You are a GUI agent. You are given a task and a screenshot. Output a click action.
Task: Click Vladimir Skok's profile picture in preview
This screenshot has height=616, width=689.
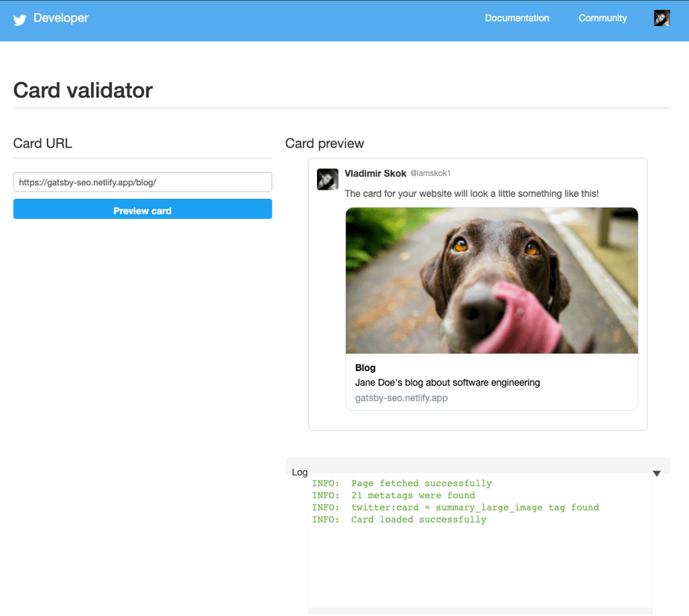(328, 179)
